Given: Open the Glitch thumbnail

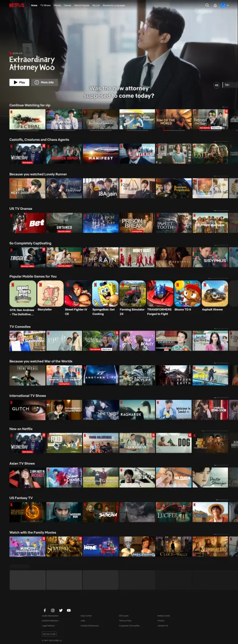Looking at the screenshot, I should click(x=27, y=410).
